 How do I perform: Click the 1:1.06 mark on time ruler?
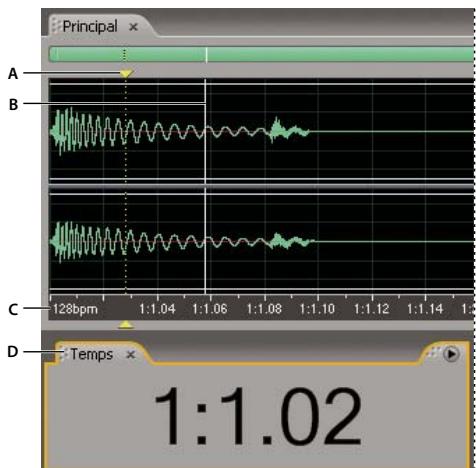pos(210,309)
